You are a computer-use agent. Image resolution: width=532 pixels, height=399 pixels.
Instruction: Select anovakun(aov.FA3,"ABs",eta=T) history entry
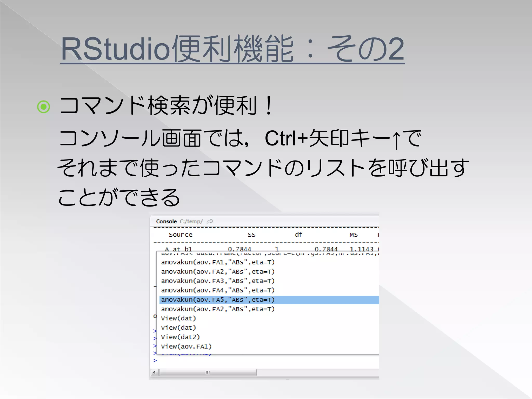coord(218,281)
